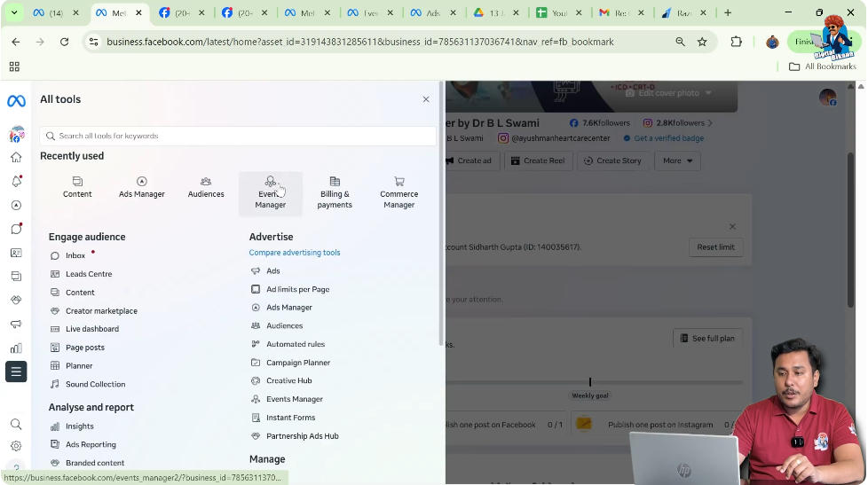Expand the More dropdown

tap(677, 161)
